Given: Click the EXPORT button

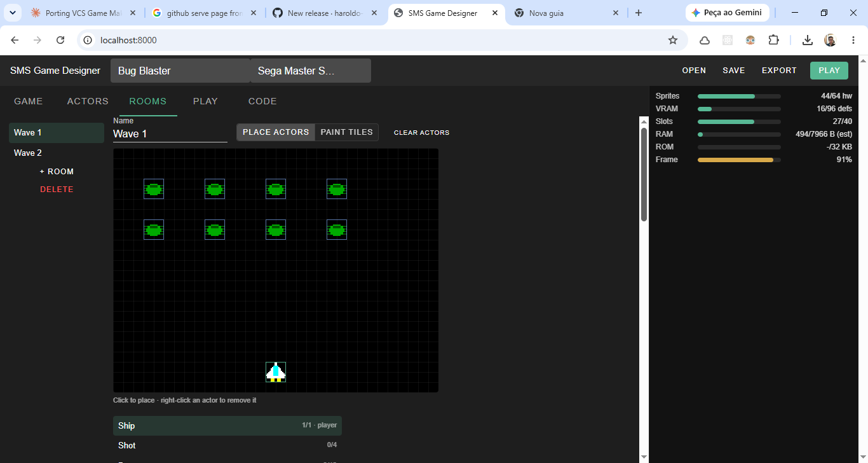Looking at the screenshot, I should point(779,71).
